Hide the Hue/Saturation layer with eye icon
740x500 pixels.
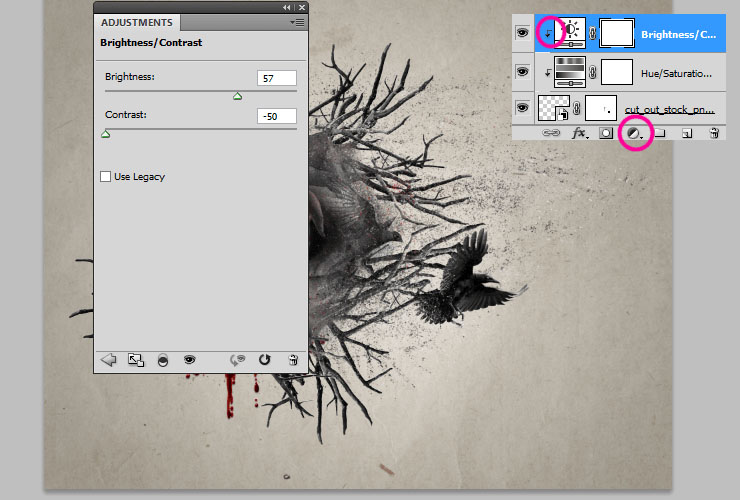(x=521, y=71)
